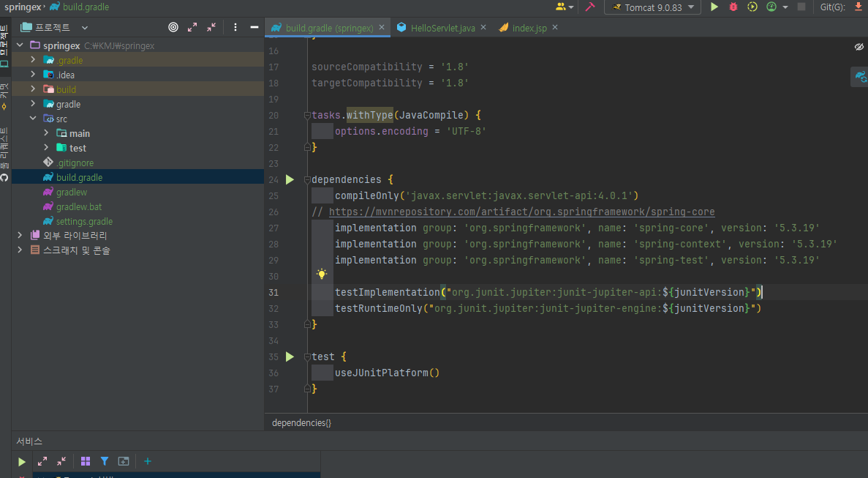Expand the main folder under src

pos(46,133)
